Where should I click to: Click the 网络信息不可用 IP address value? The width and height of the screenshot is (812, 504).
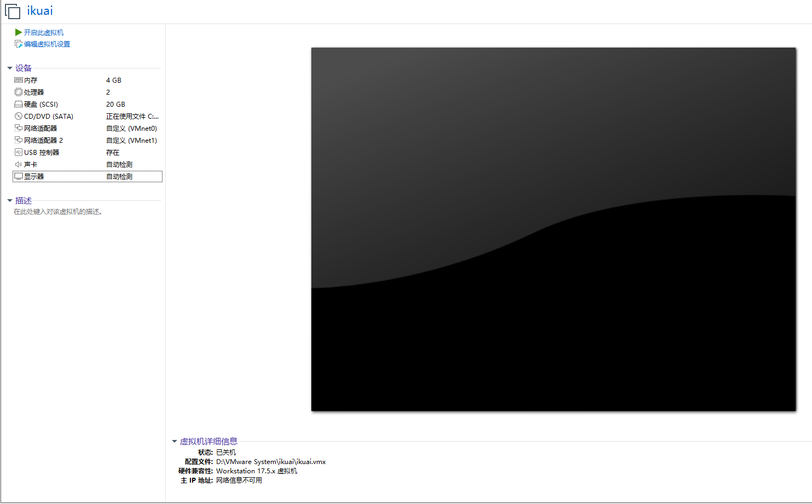tap(239, 480)
